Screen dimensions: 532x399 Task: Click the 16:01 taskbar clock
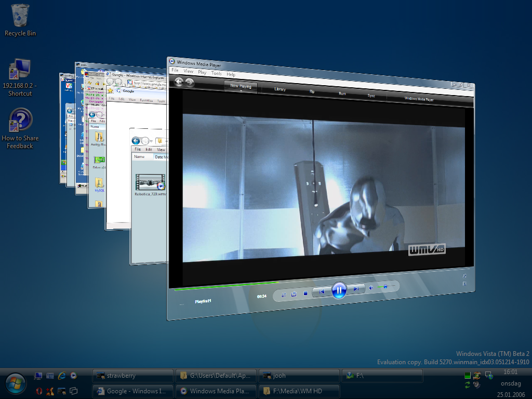pyautogui.click(x=511, y=372)
